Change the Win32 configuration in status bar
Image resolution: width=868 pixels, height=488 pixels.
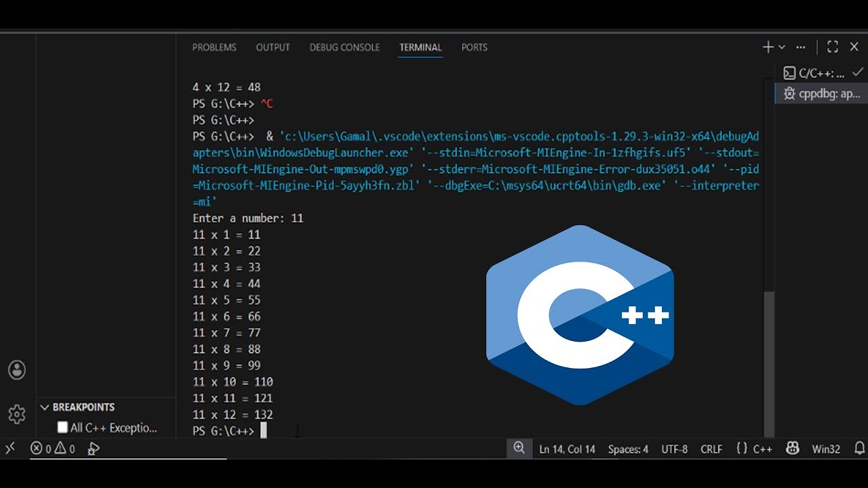pyautogui.click(x=826, y=449)
